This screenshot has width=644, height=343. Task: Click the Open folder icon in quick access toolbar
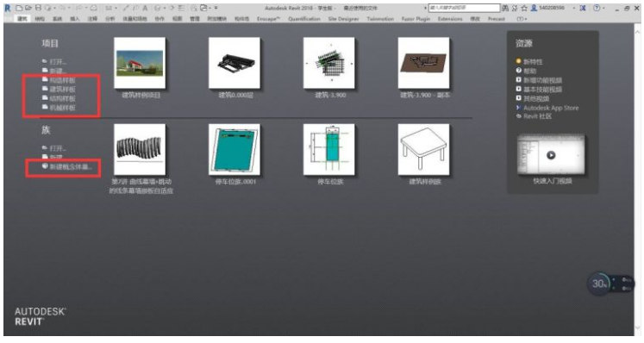[x=28, y=8]
